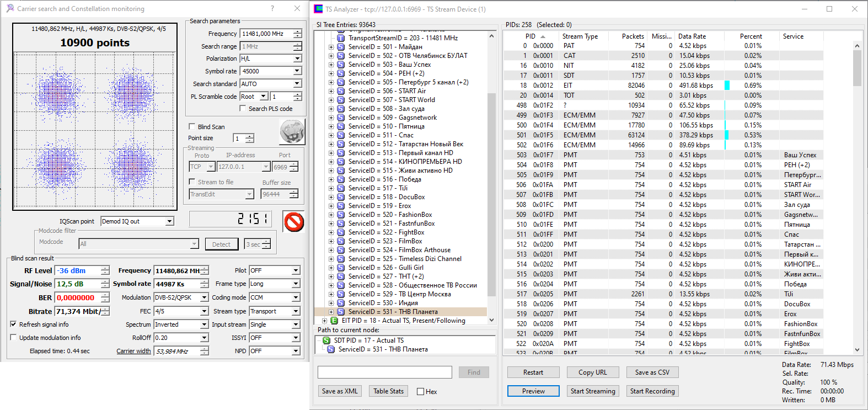This screenshot has width=868, height=410.
Task: Open the Symbol rate 45000 dropdown
Action: point(297,71)
